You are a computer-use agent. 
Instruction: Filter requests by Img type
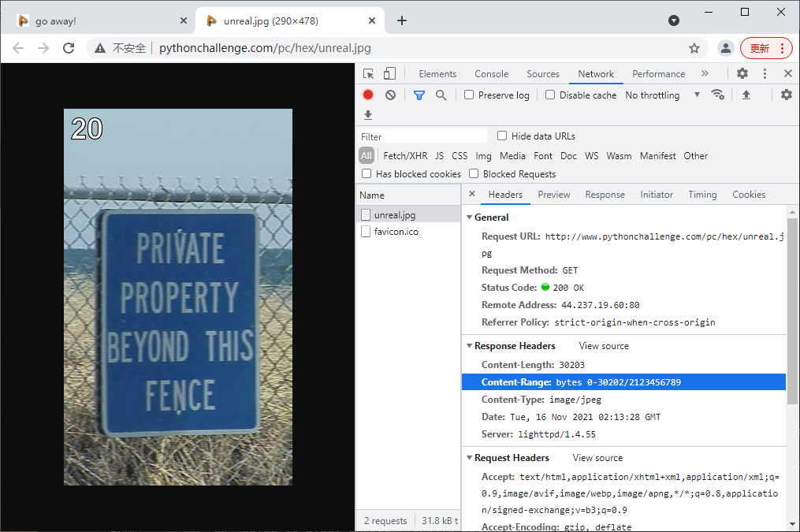(483, 155)
